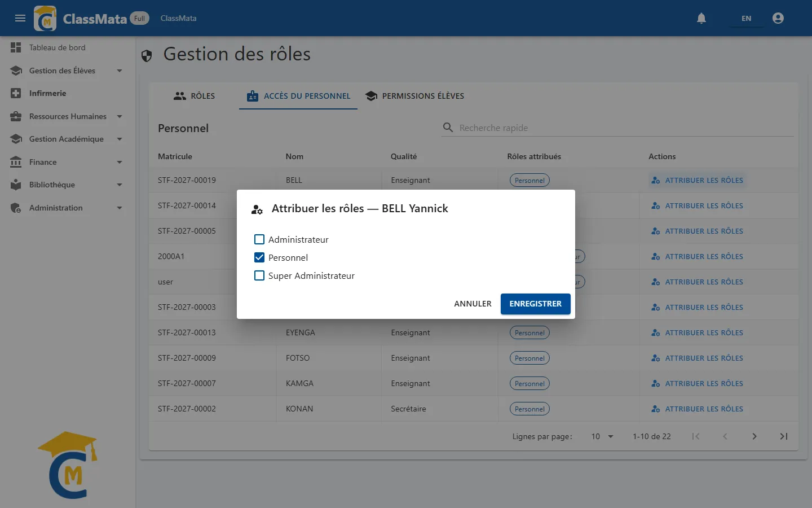Check the Super Administrateur checkbox
This screenshot has height=508, width=812.
coord(259,275)
